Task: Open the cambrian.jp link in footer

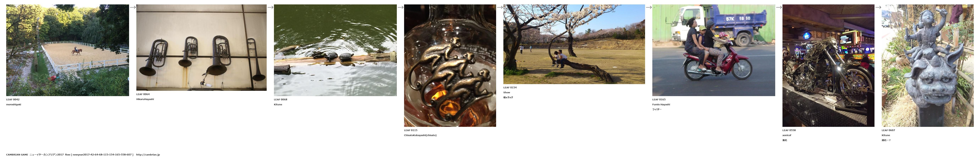Action: click(148, 155)
